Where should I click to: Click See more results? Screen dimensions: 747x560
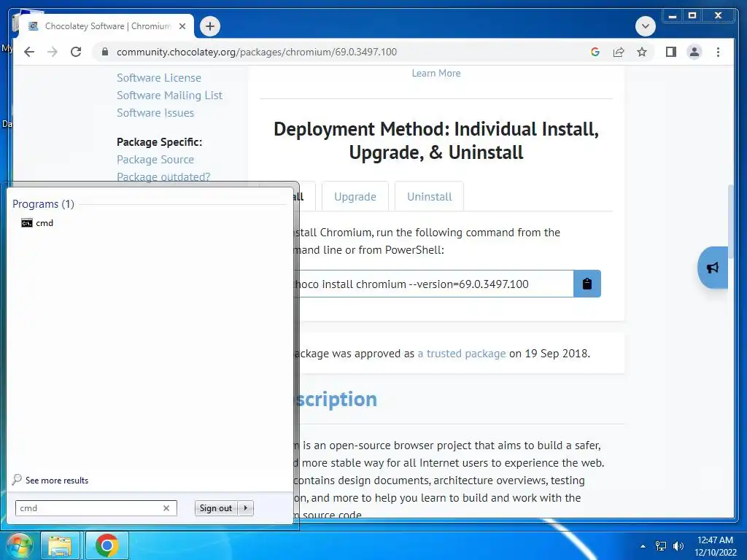pos(50,480)
